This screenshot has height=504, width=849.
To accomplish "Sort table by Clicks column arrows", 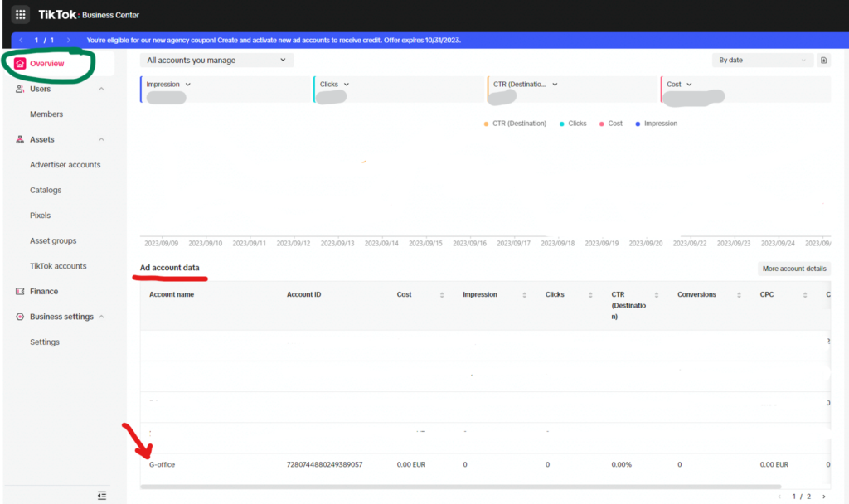I will (590, 295).
